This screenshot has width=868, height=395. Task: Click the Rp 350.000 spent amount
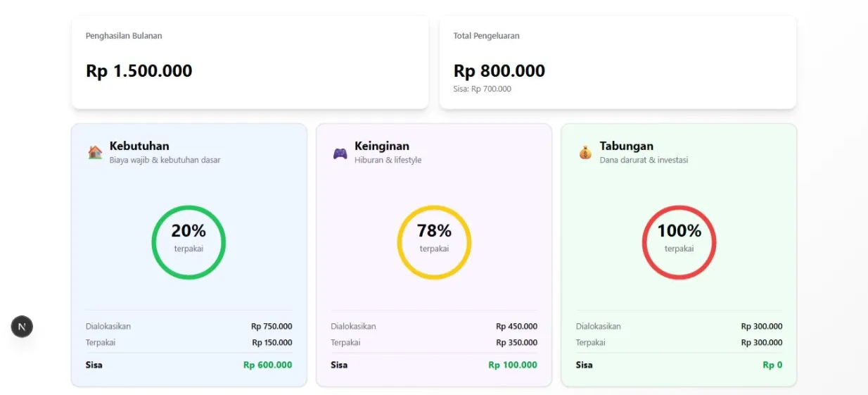point(516,343)
